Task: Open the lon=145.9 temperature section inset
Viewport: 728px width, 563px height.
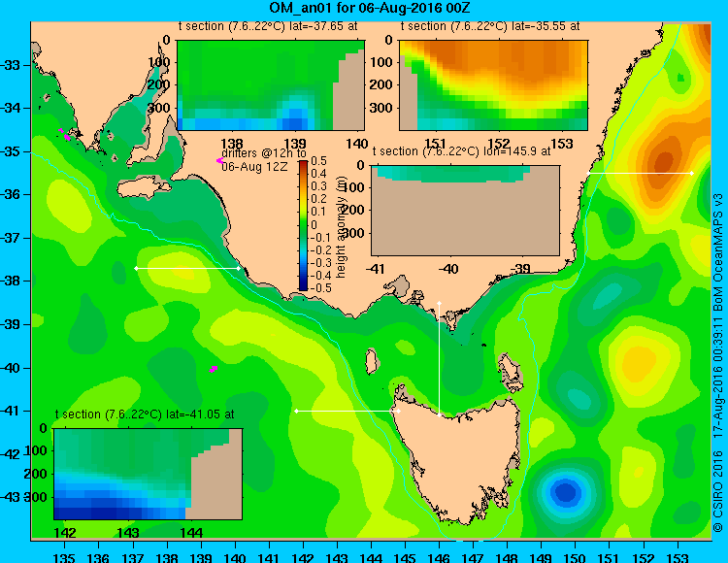Action: [x=466, y=211]
